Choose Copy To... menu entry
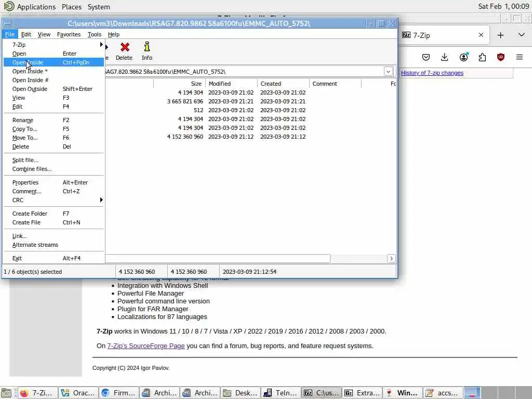The width and height of the screenshot is (532, 399). pos(54,129)
